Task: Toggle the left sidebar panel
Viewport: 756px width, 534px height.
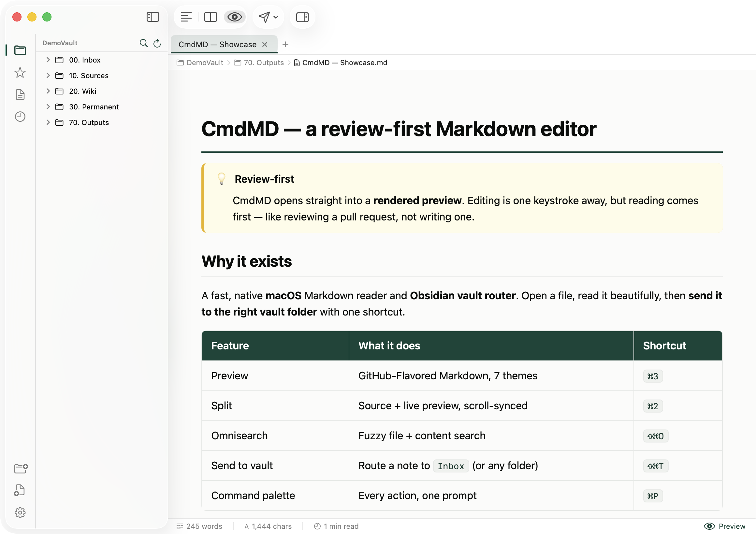Action: tap(153, 17)
